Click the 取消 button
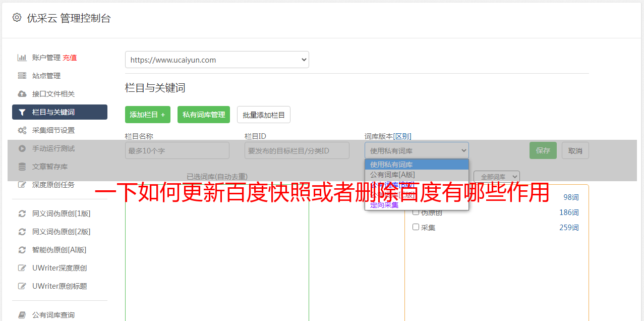 pos(575,150)
